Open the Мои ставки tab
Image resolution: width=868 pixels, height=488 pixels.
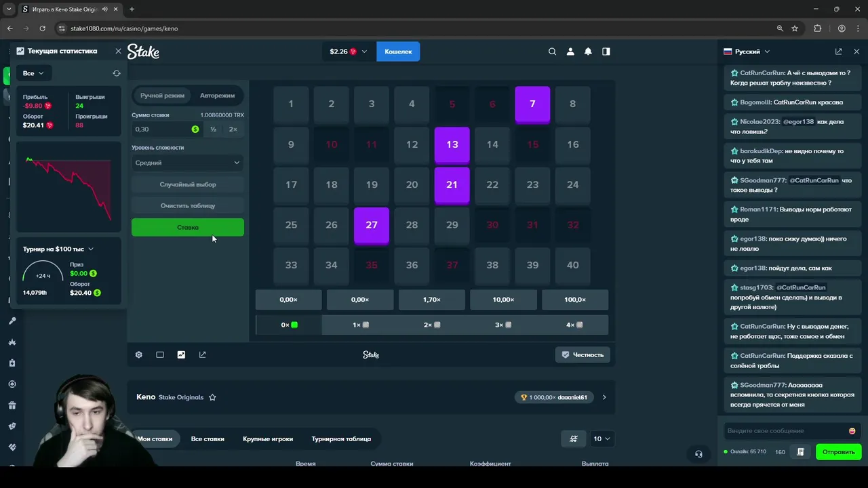click(x=155, y=439)
